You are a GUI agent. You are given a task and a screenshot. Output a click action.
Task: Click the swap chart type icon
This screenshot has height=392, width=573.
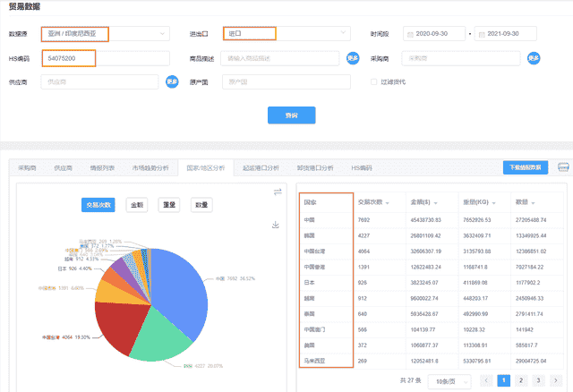pyautogui.click(x=278, y=192)
